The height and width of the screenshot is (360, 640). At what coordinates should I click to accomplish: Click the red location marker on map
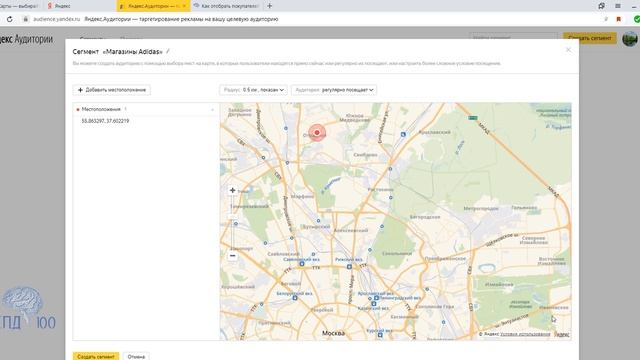(317, 133)
